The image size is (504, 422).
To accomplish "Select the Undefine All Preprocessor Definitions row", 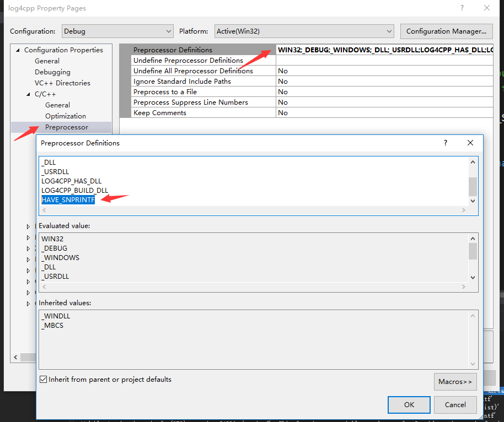I will tap(203, 71).
